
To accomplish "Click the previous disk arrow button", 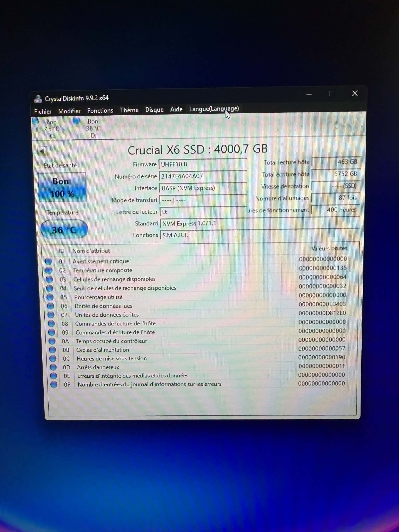I will (x=42, y=151).
